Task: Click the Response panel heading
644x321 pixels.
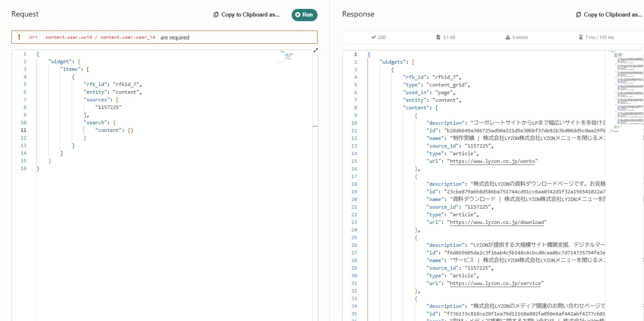Action: tap(358, 14)
